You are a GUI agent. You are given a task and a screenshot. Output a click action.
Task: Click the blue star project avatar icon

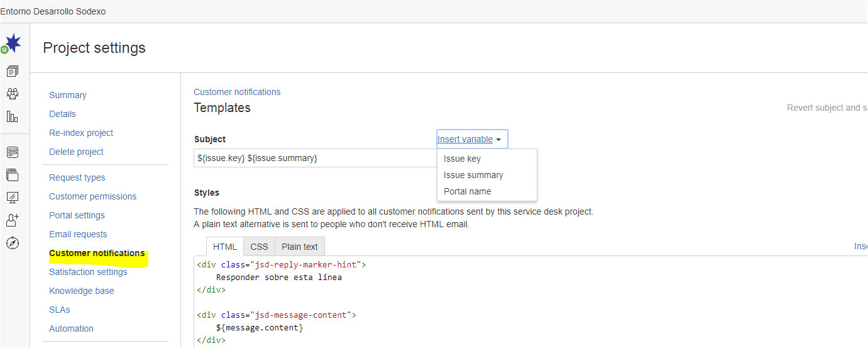point(13,44)
